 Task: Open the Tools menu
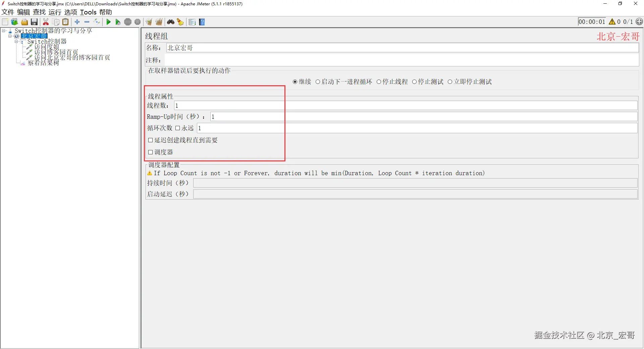(88, 12)
